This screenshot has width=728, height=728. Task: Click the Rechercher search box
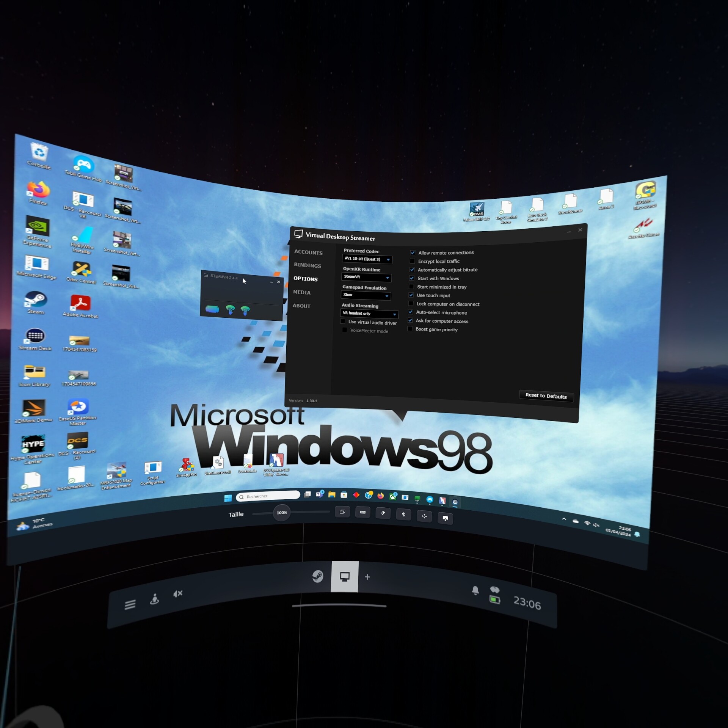[268, 496]
